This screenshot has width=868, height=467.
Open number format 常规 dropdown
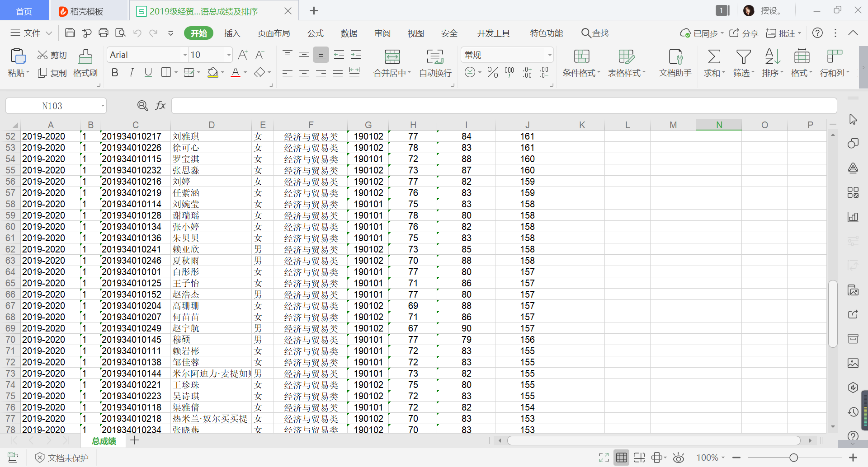pyautogui.click(x=550, y=55)
